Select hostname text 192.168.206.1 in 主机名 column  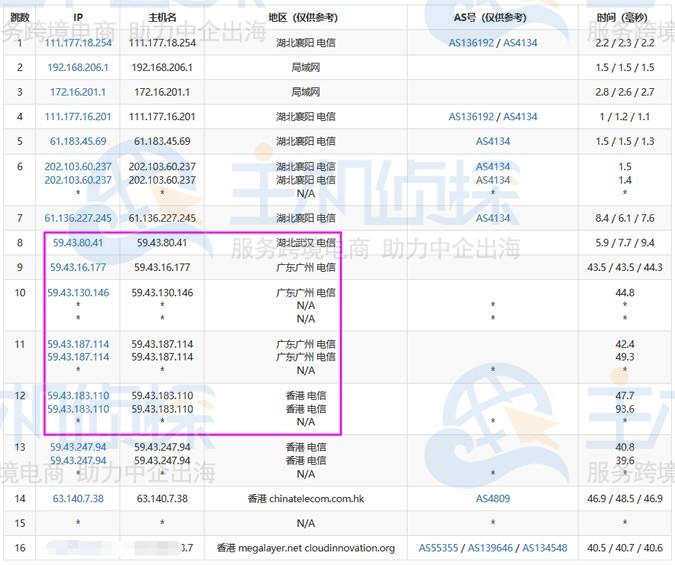click(x=162, y=67)
